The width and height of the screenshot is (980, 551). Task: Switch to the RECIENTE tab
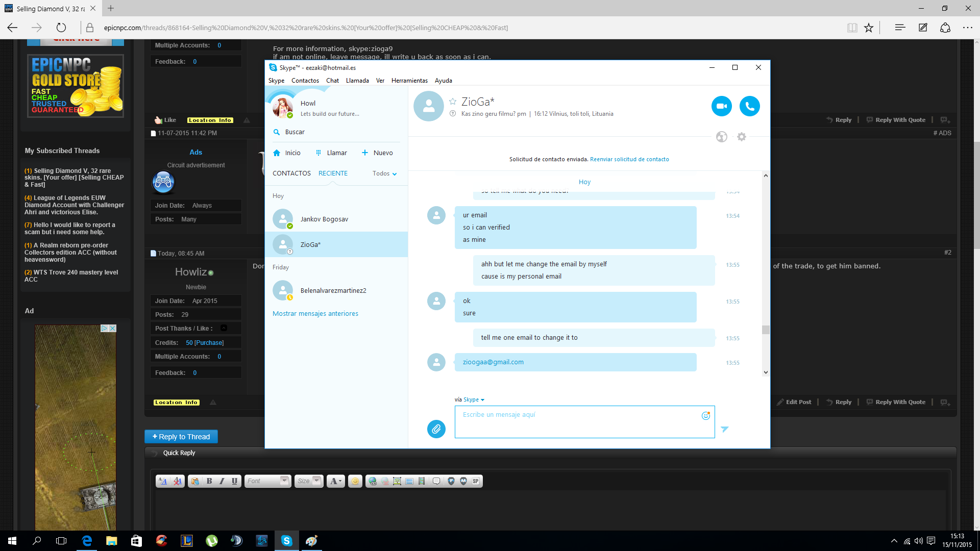tap(333, 173)
